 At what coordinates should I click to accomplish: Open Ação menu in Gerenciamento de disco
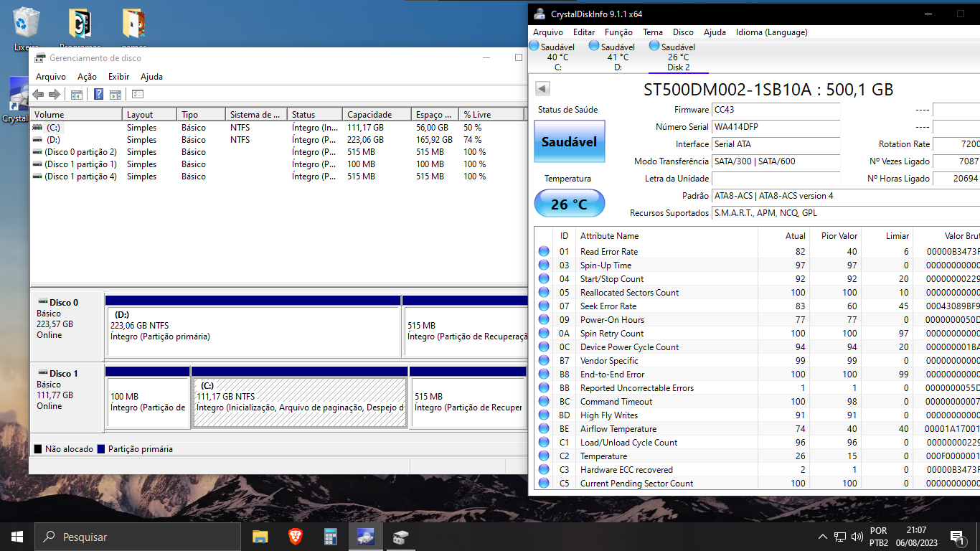coord(87,77)
